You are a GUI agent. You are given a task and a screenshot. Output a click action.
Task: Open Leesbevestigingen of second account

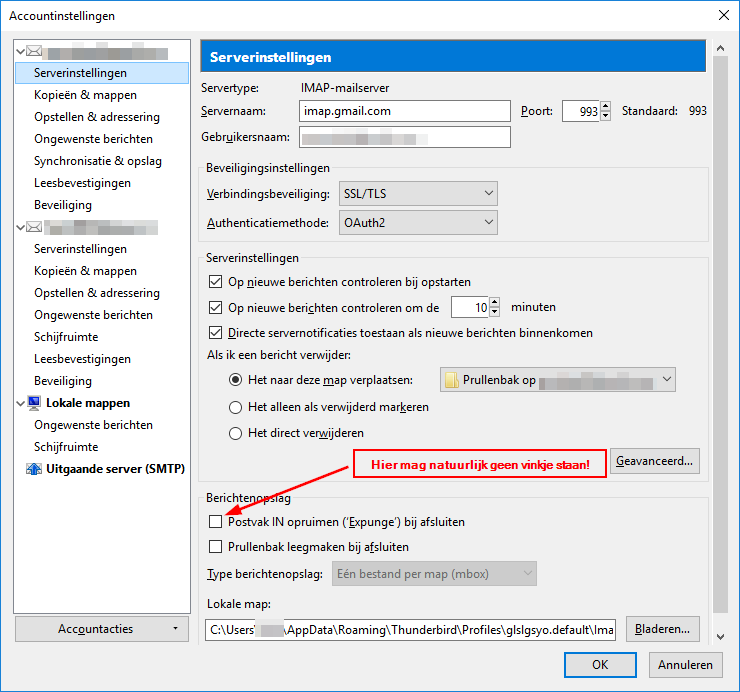click(x=82, y=359)
